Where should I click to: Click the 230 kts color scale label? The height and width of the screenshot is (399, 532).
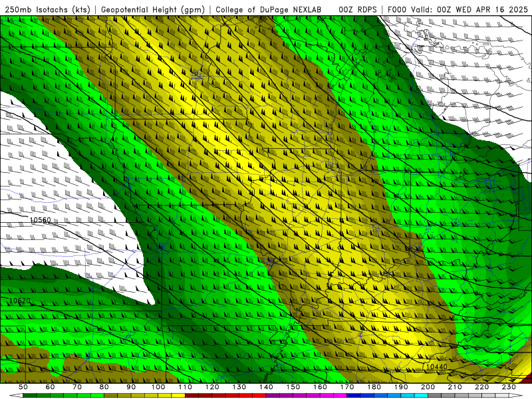tap(509, 387)
